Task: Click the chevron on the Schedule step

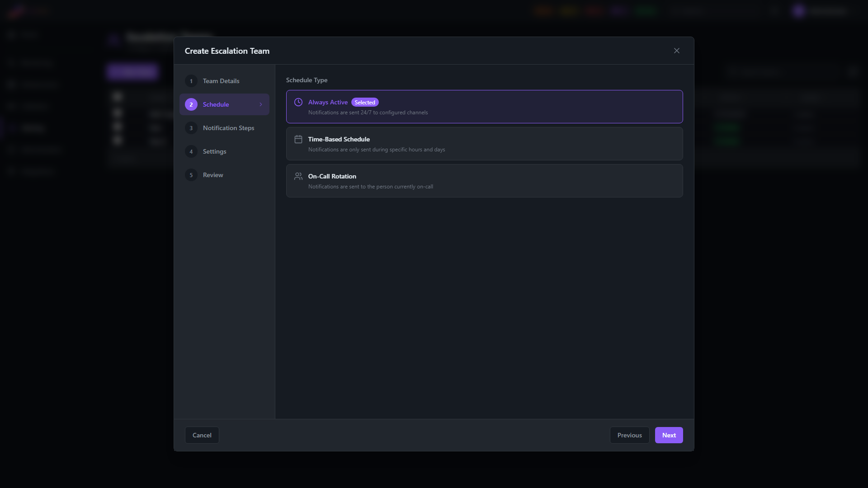Action: point(261,104)
